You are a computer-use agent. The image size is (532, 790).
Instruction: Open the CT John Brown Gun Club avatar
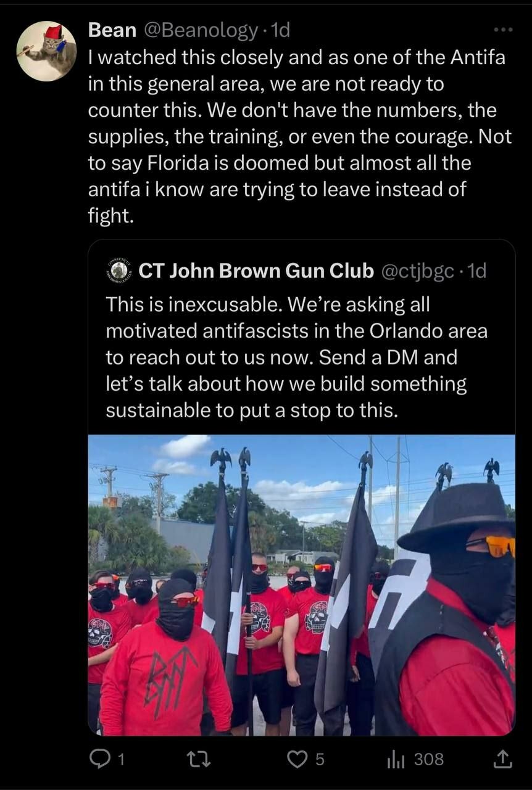point(119,270)
